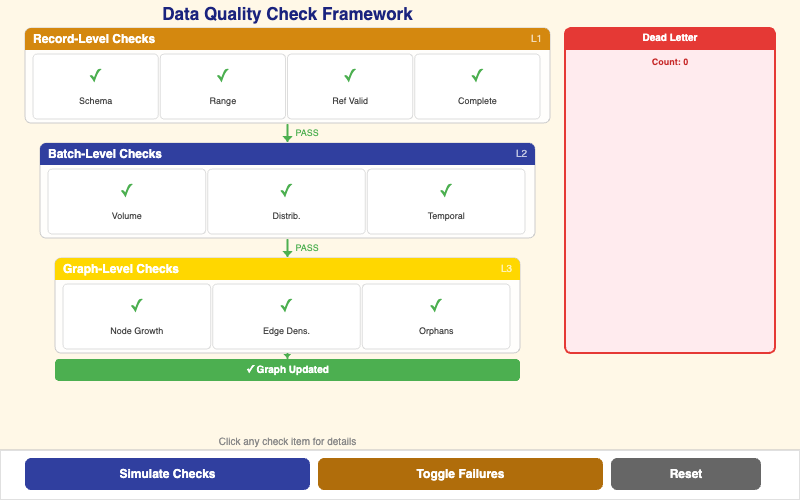Click the Dead Letter Count: 0 text
The height and width of the screenshot is (502, 800).
tap(670, 62)
